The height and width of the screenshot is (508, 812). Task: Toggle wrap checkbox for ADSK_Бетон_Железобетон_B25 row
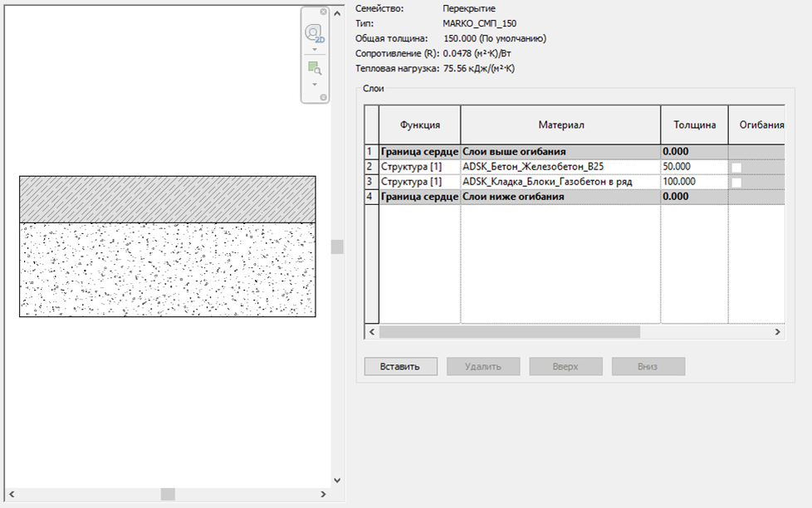tap(736, 168)
